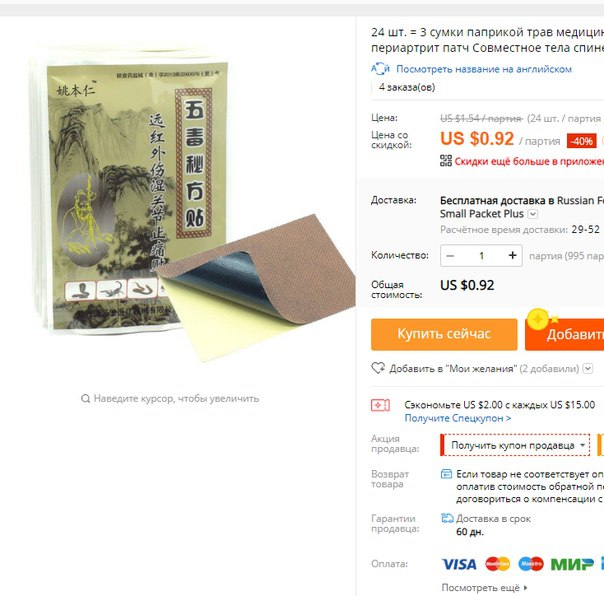Expand Посмотреть ещё payment options
Viewport: 604px width, 596px height.
click(x=484, y=588)
